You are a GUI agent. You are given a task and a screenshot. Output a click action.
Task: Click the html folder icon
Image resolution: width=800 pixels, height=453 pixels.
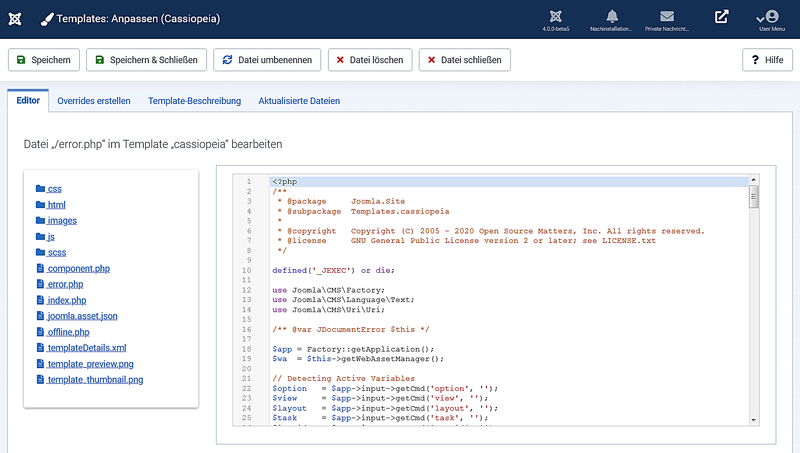click(40, 204)
